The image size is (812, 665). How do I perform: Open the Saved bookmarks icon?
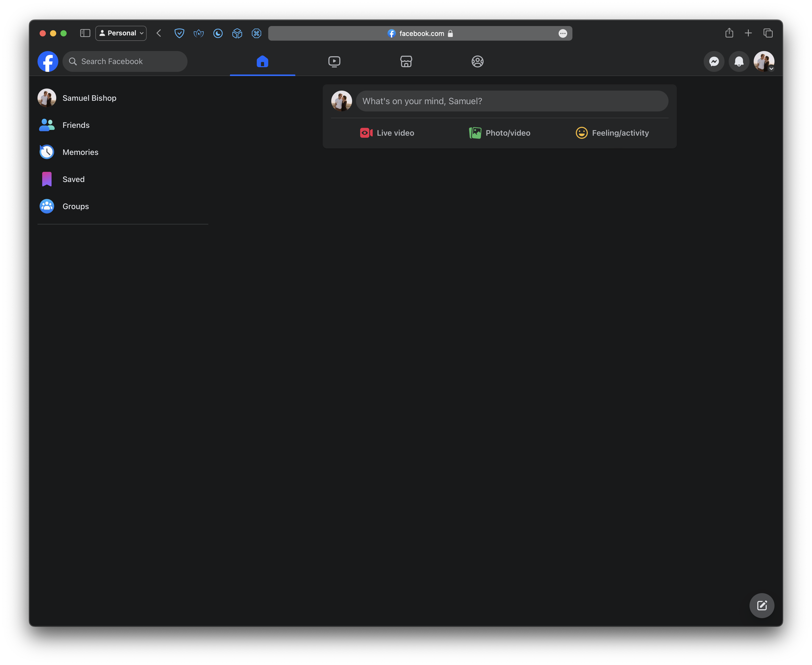coord(46,179)
